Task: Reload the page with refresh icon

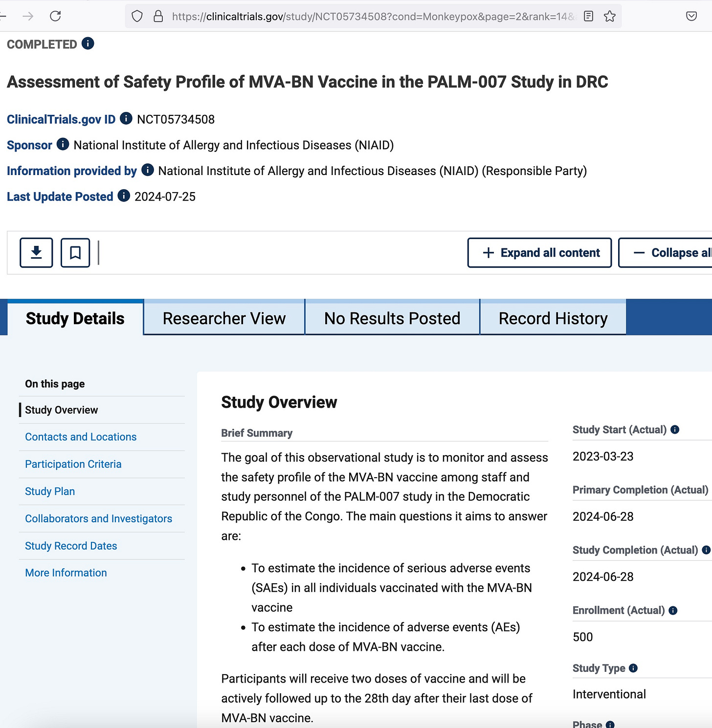Action: click(55, 16)
